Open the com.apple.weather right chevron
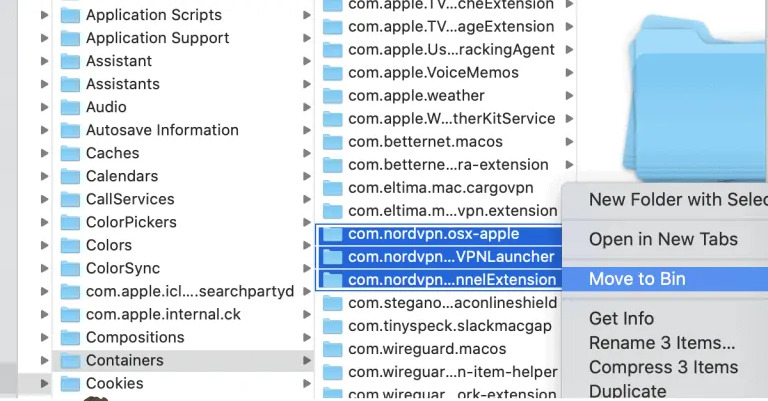This screenshot has width=768, height=401. click(569, 96)
